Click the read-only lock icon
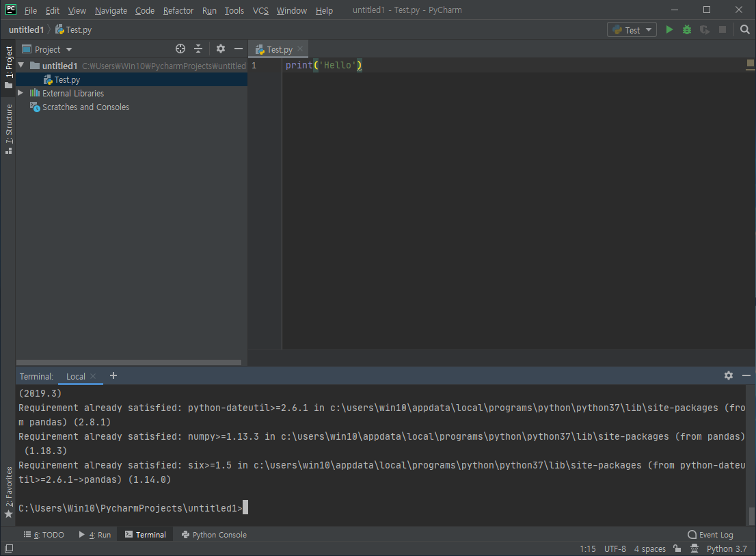 click(x=677, y=548)
